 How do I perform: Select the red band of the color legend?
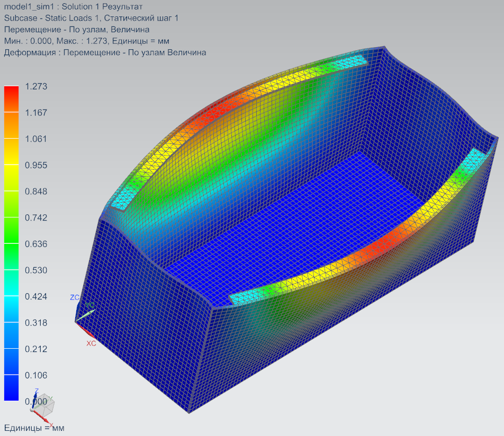coord(11,98)
